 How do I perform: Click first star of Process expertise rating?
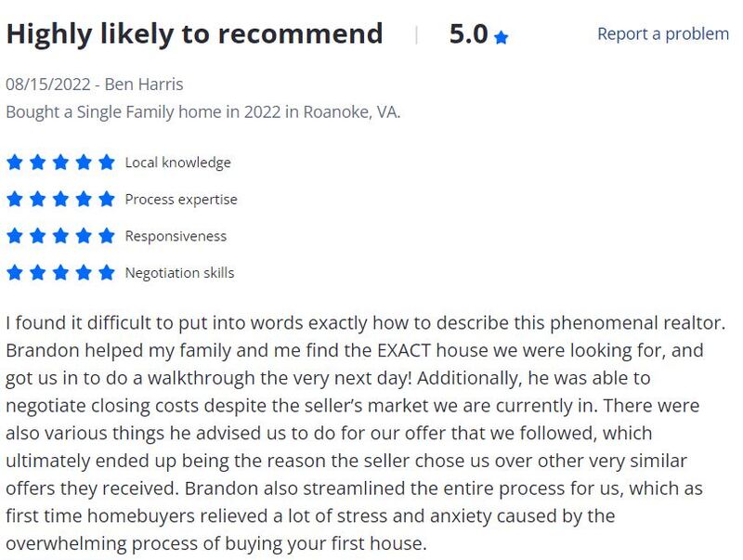coord(15,199)
